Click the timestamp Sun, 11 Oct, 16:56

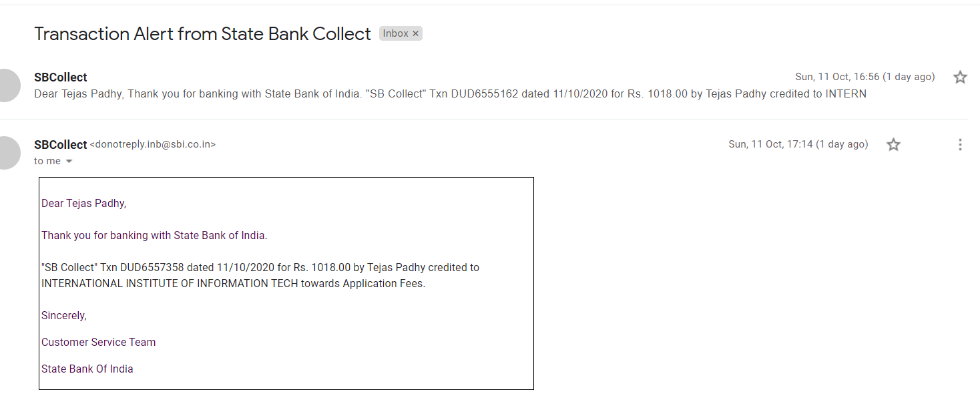tap(865, 77)
